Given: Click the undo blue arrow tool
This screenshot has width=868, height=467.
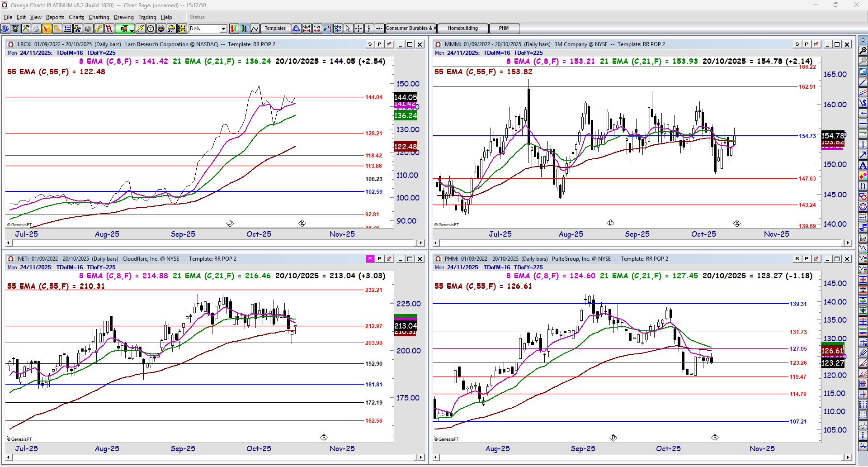Looking at the screenshot, I should [x=863, y=71].
